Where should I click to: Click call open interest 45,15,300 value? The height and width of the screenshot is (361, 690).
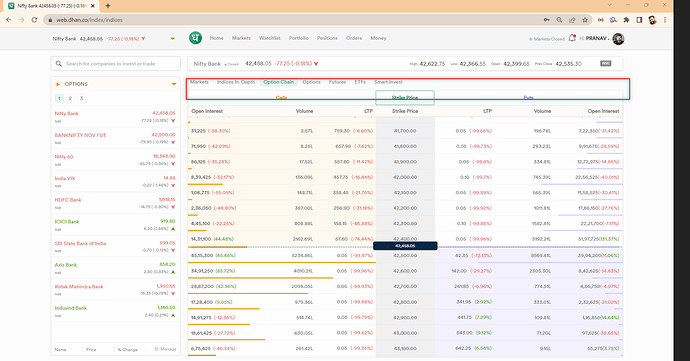(x=202, y=255)
